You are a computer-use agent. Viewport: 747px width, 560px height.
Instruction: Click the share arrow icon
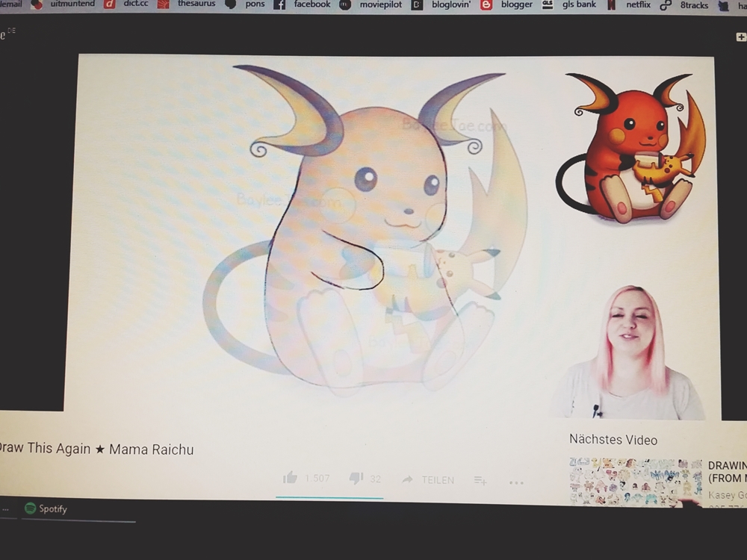tap(407, 479)
